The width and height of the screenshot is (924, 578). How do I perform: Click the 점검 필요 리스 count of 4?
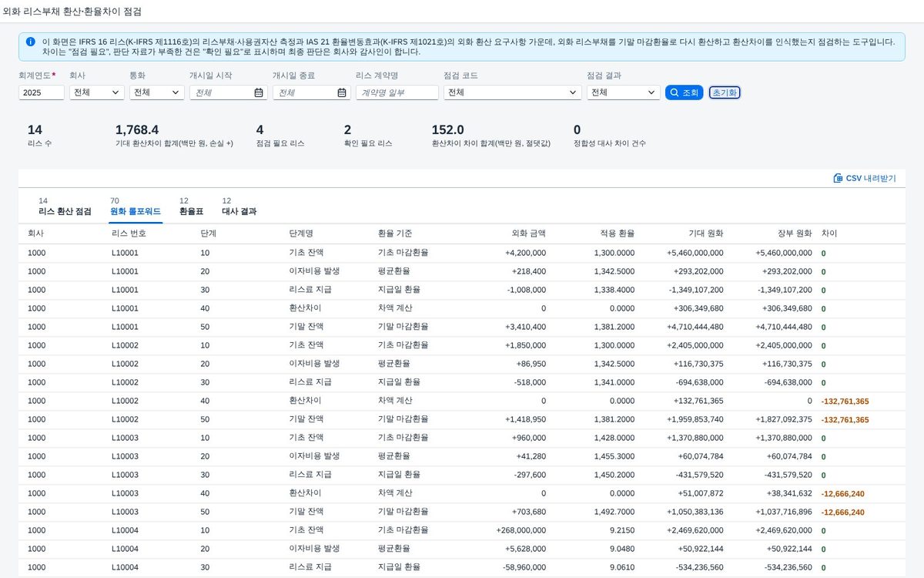point(259,129)
